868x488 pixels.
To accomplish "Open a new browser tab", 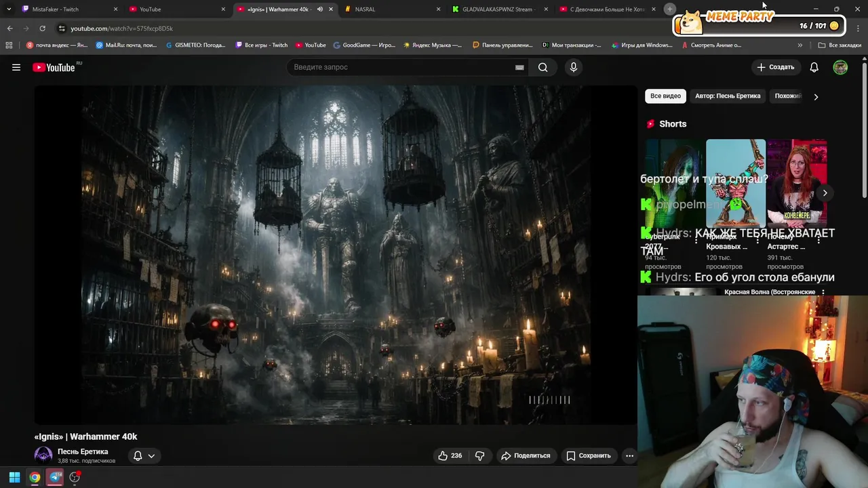I will pos(670,9).
